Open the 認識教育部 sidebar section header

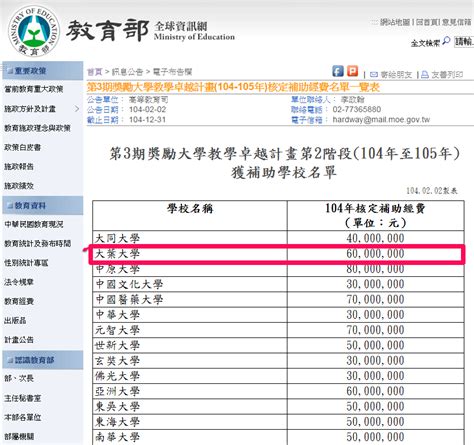click(x=43, y=360)
